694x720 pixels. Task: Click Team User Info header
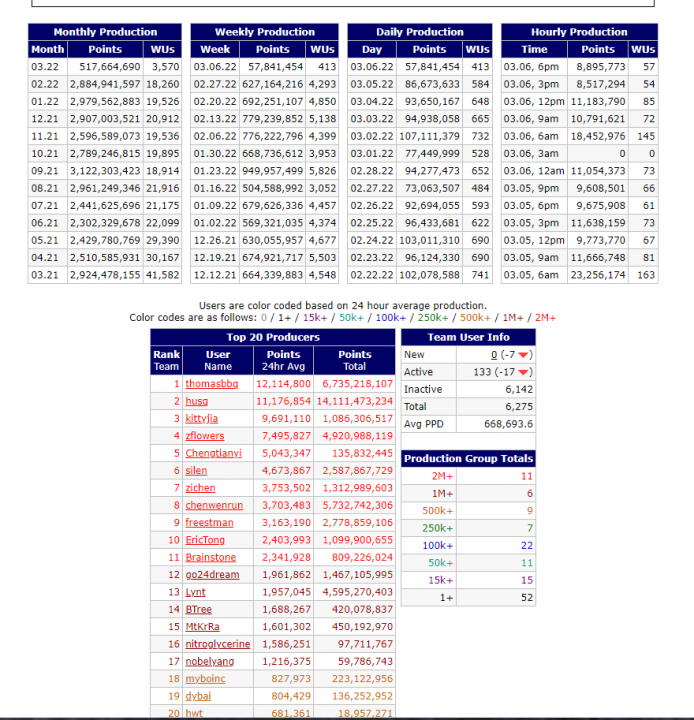point(468,338)
